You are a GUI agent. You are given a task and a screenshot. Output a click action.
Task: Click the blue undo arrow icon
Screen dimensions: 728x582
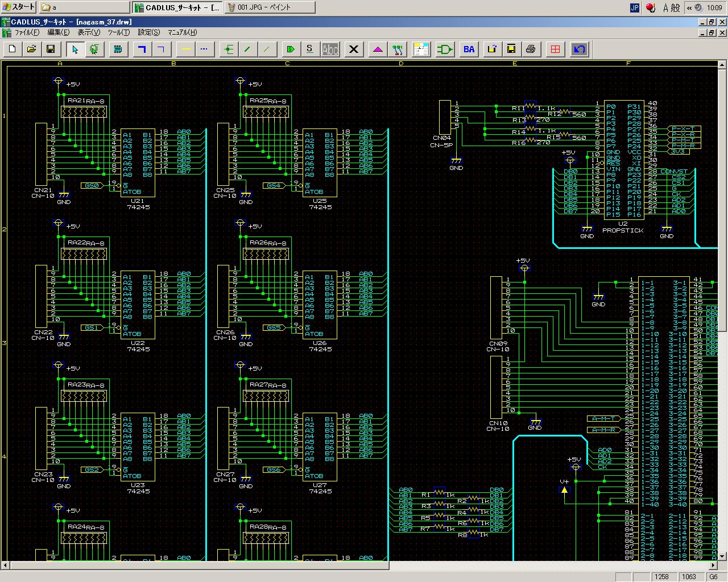579,49
